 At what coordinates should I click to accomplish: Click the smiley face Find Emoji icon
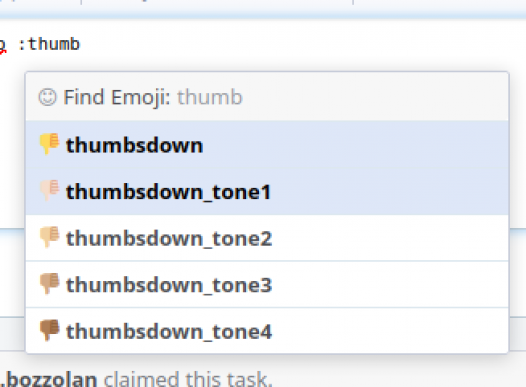(x=47, y=97)
